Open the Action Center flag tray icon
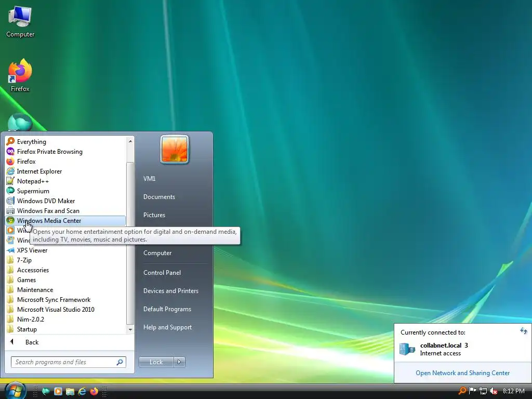The width and height of the screenshot is (532, 399). pos(472,391)
